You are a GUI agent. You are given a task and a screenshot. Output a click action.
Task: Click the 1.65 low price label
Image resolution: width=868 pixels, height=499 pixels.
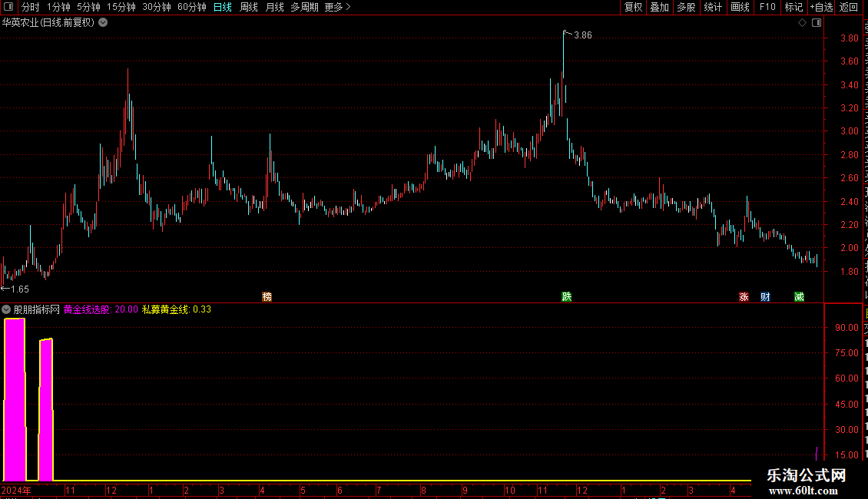[x=20, y=289]
